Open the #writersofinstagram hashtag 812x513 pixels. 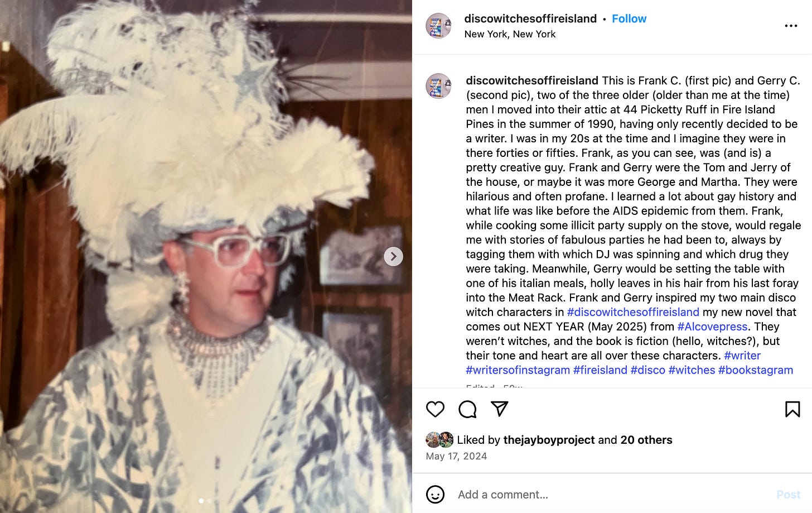518,370
